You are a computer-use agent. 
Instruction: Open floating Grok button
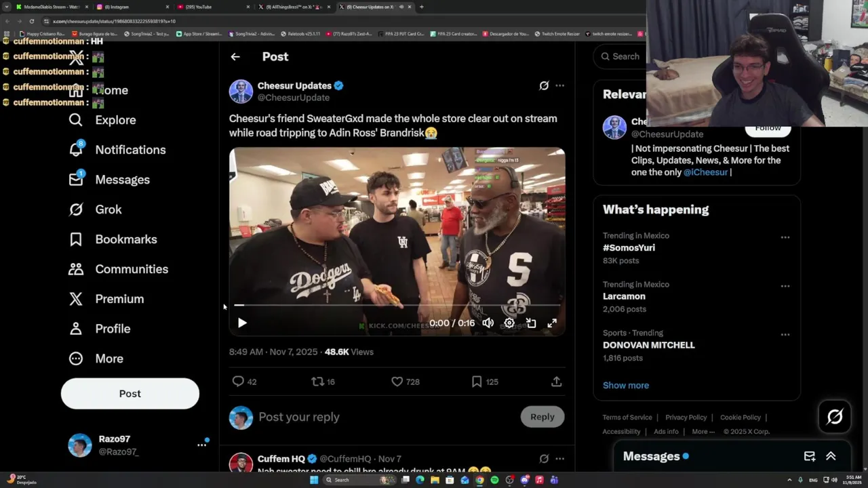point(835,416)
